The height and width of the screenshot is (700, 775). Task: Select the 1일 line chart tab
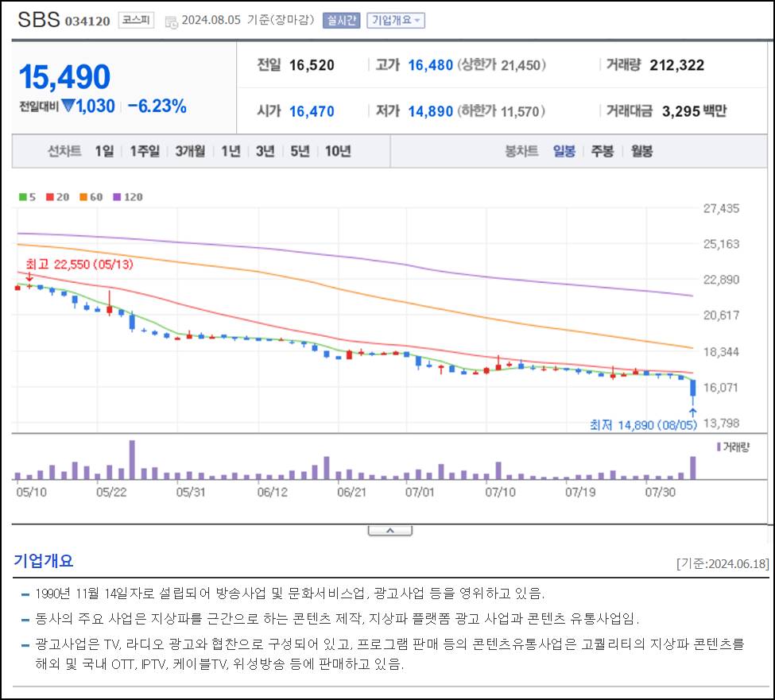click(x=104, y=151)
